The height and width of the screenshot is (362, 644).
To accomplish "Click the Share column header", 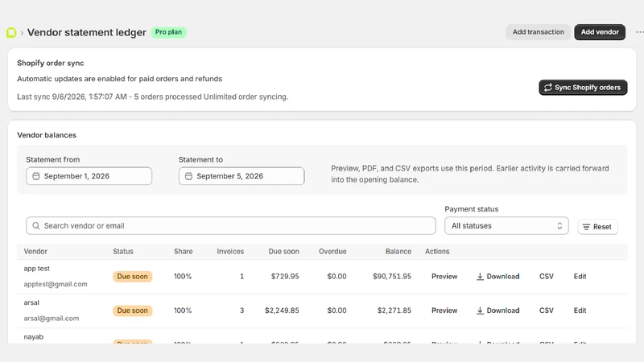I will pos(184,251).
